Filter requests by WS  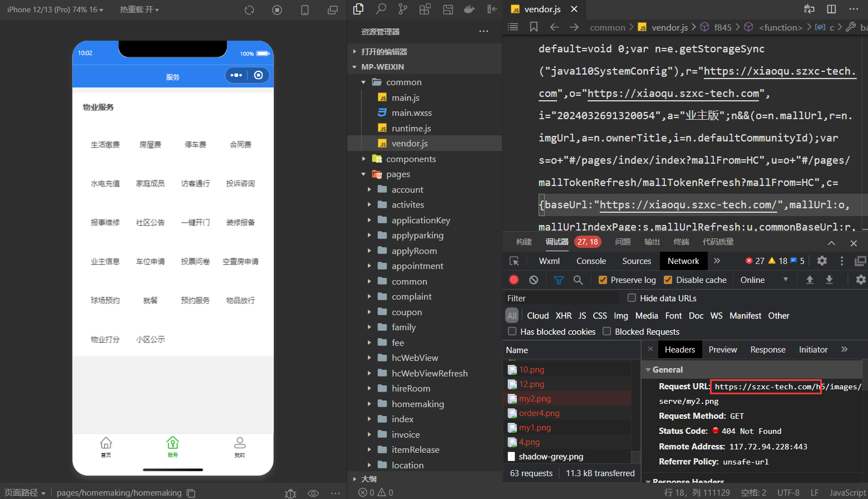[x=717, y=315]
